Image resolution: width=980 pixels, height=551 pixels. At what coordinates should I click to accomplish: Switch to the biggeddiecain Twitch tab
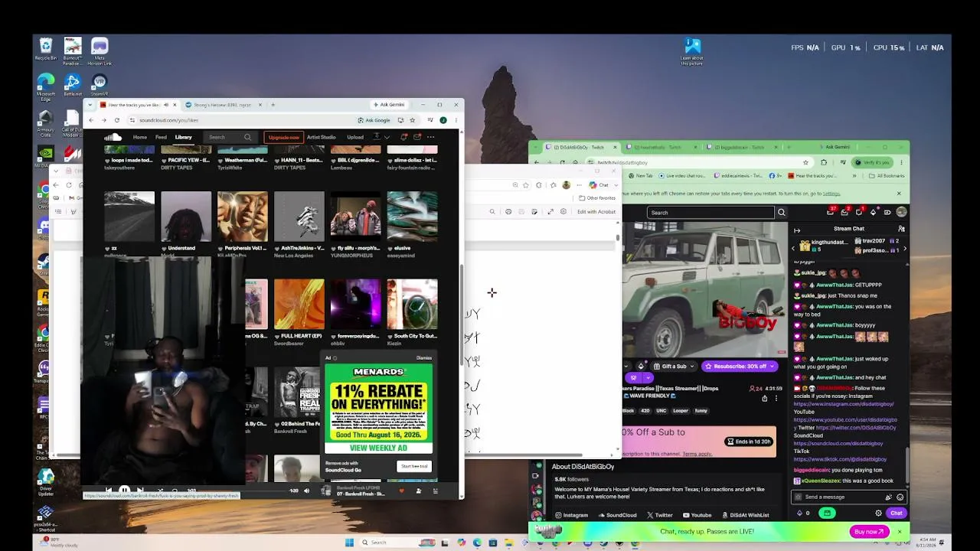pyautogui.click(x=739, y=147)
